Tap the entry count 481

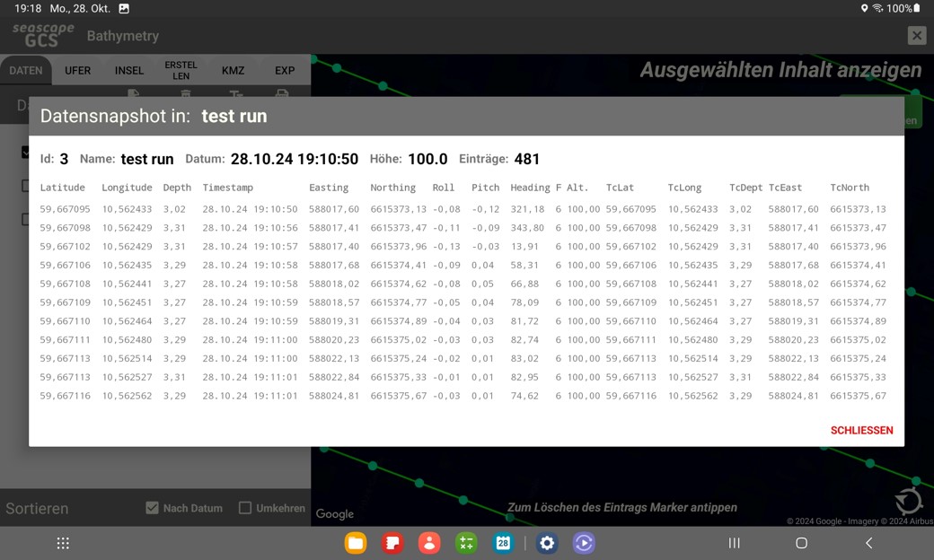(x=527, y=159)
